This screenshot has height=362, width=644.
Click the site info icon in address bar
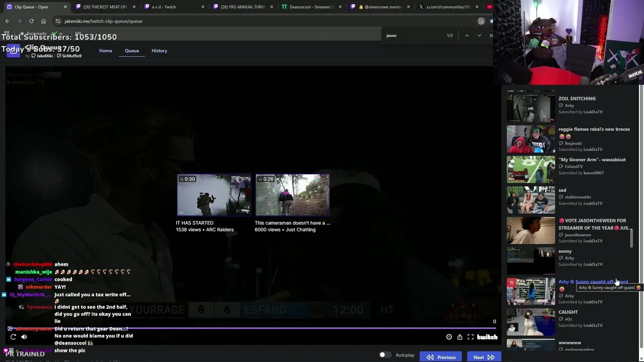(x=58, y=21)
